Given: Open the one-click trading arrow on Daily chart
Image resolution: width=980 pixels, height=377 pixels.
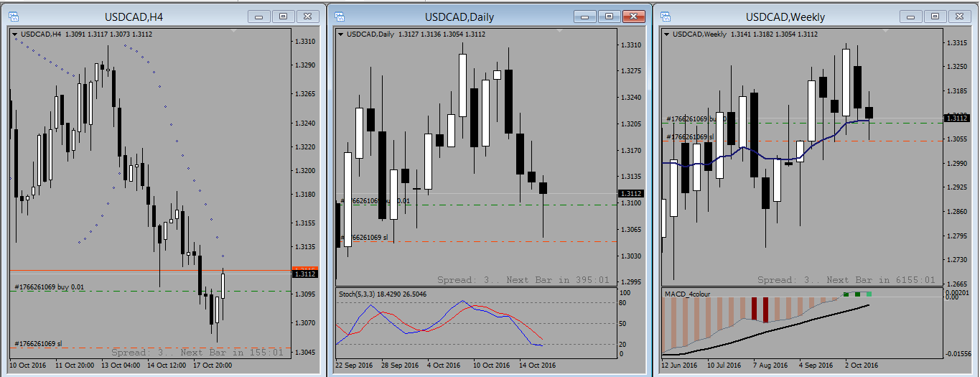Looking at the screenshot, I should click(x=340, y=34).
